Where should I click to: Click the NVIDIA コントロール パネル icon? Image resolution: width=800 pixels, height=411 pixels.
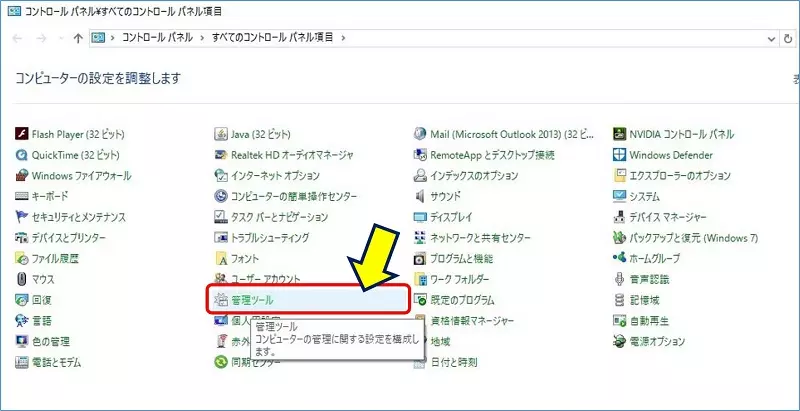point(619,134)
